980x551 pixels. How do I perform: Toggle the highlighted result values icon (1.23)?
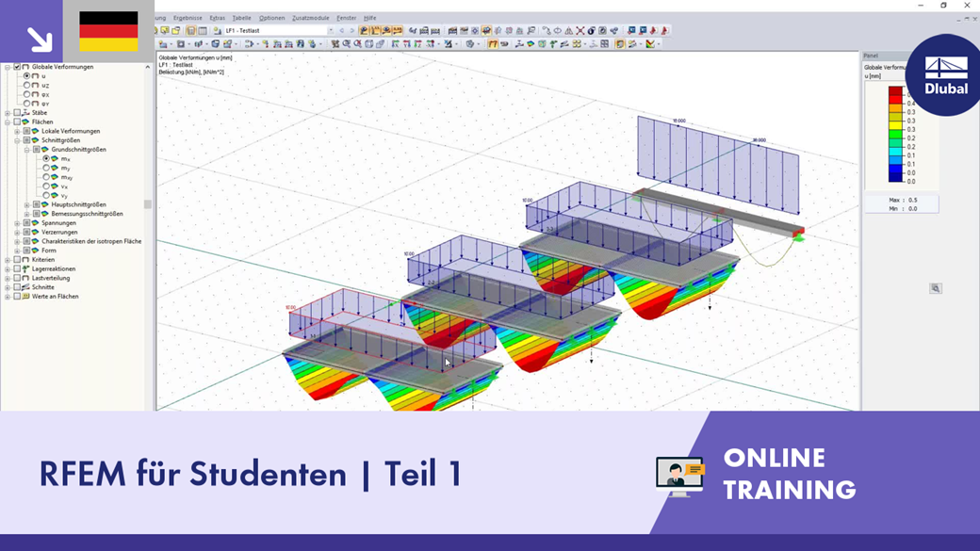point(397,30)
